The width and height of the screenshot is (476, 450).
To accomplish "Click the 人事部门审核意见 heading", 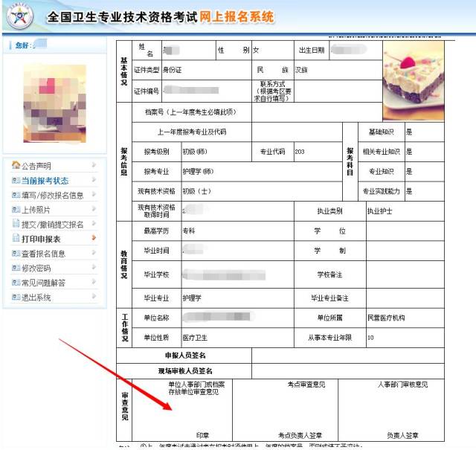I will [402, 385].
